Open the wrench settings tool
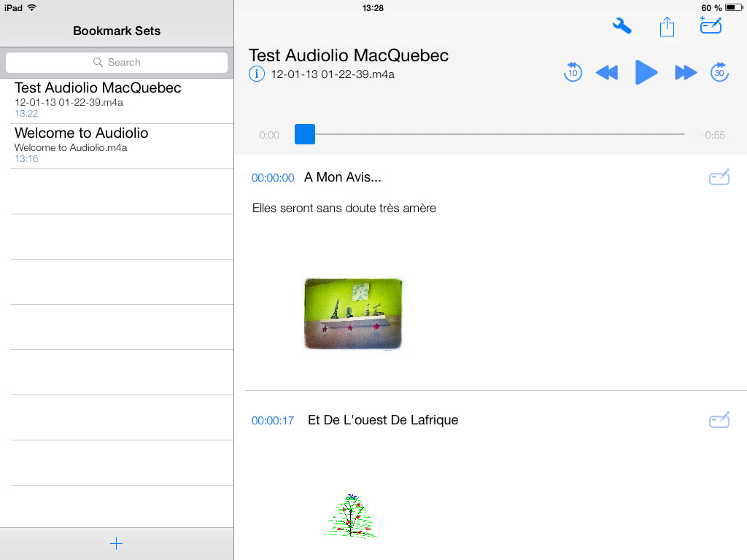The image size is (747, 560). point(622,26)
